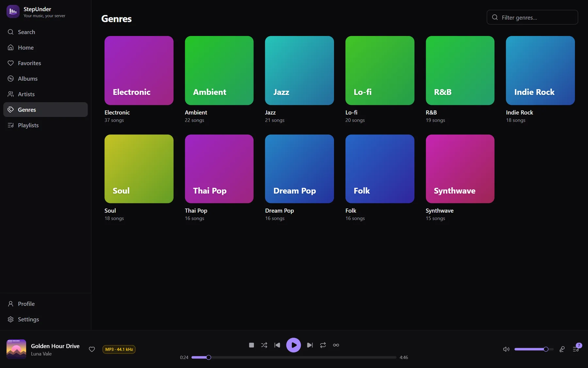Click the song progress bar
The width and height of the screenshot is (588, 368).
click(294, 358)
